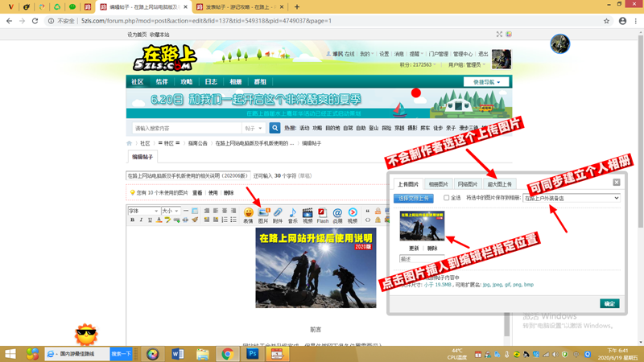The height and width of the screenshot is (362, 644).
Task: Change font color with the A icon
Action: 159,220
